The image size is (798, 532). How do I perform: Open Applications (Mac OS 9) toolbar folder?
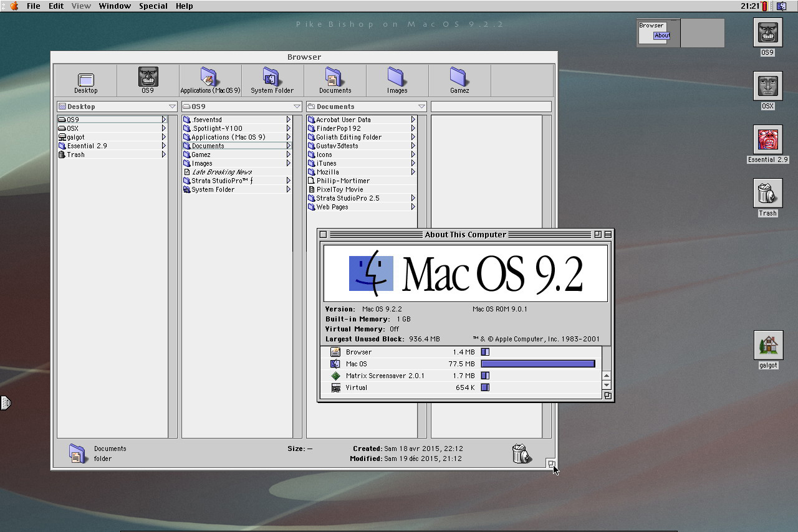pos(210,80)
